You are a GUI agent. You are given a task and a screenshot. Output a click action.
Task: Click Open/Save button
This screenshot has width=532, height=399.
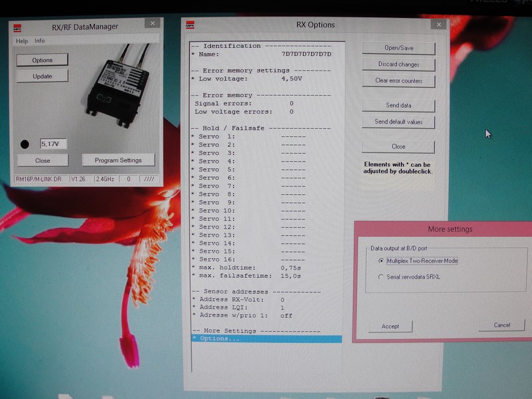coord(398,49)
